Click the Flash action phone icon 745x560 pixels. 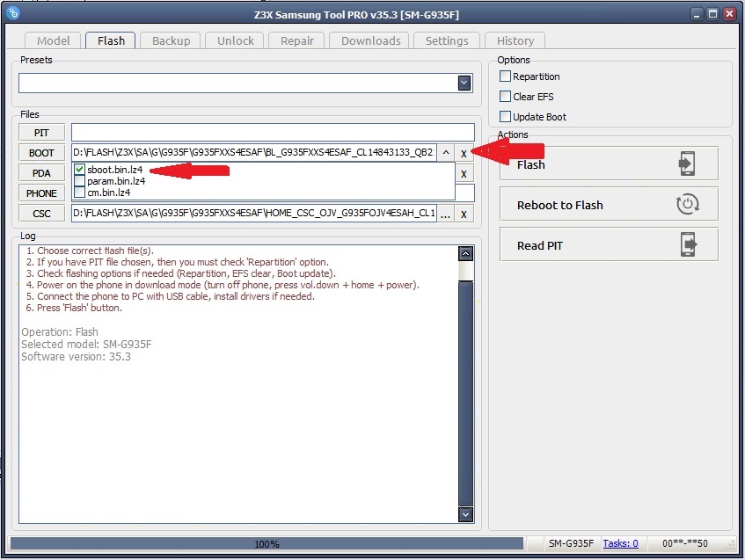[x=687, y=164]
